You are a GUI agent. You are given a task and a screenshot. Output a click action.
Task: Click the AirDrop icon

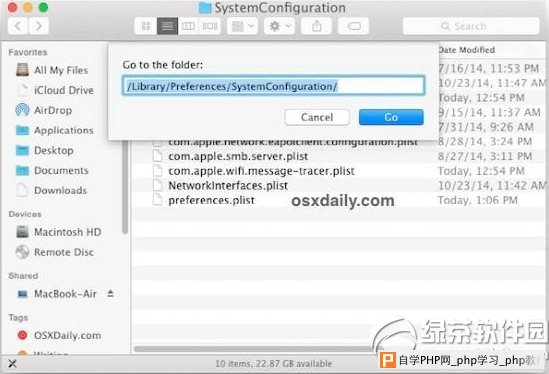(22, 110)
